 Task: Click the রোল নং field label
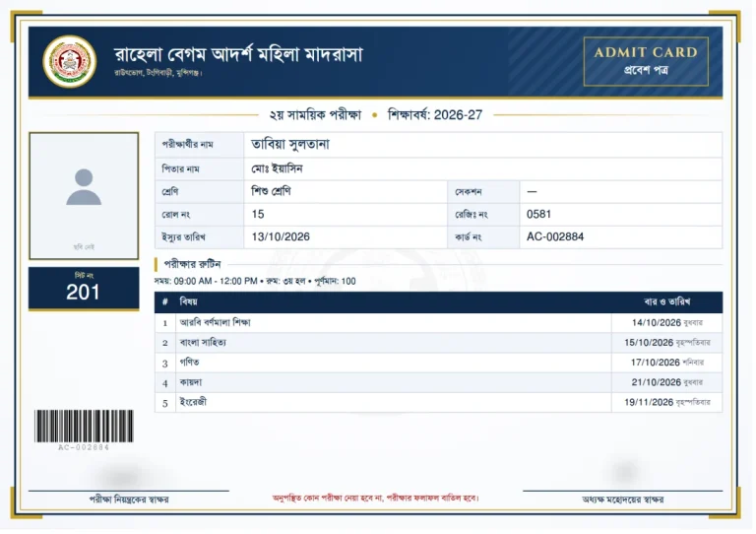tap(176, 215)
